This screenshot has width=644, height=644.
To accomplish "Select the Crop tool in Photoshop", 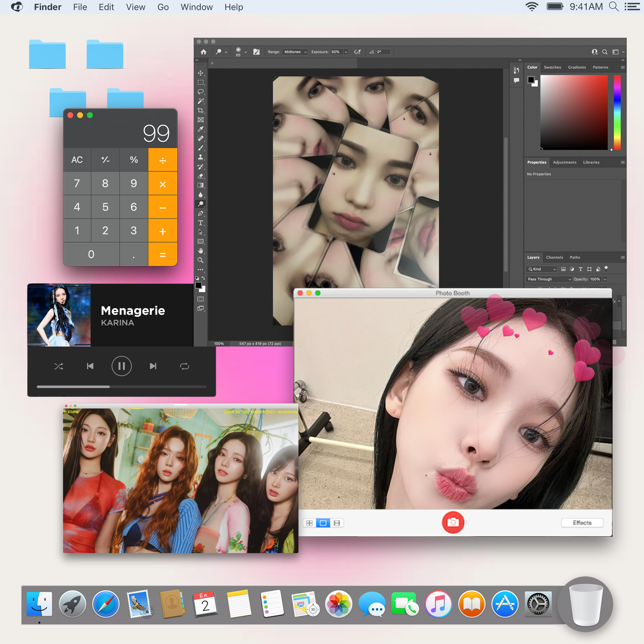I will click(200, 110).
